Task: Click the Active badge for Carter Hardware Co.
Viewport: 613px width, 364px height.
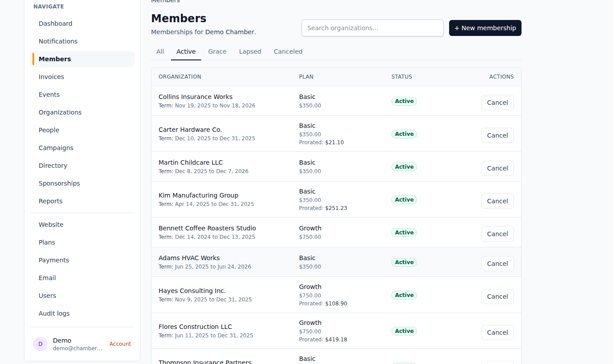Action: coord(404,134)
